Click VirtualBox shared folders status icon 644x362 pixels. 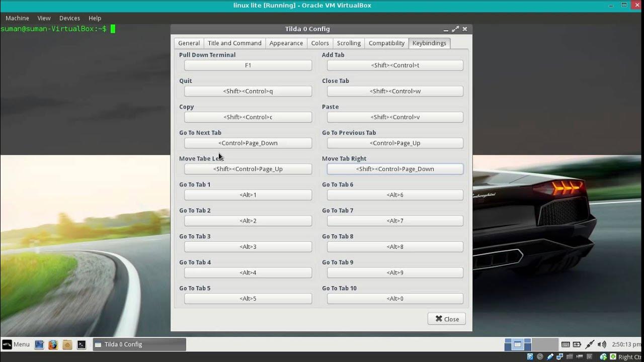570,357
